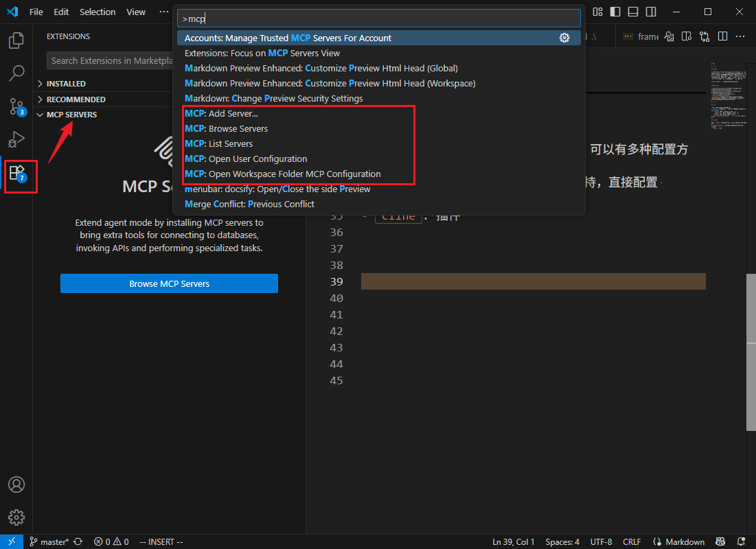
Task: Open the Accounts menu icon
Action: coord(16,484)
